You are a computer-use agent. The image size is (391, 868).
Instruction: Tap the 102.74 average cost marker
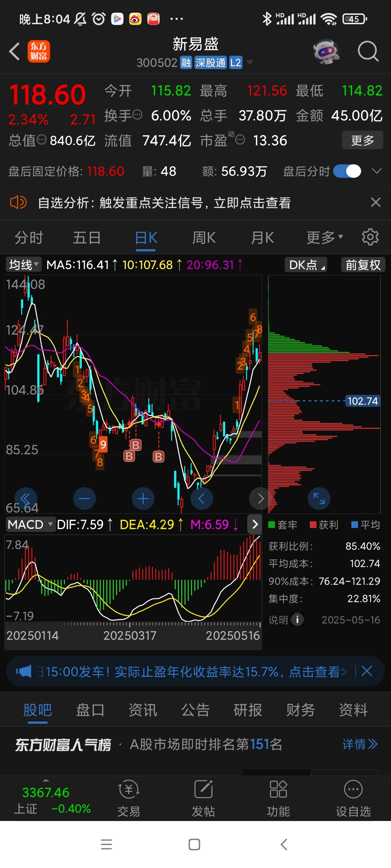(x=363, y=401)
